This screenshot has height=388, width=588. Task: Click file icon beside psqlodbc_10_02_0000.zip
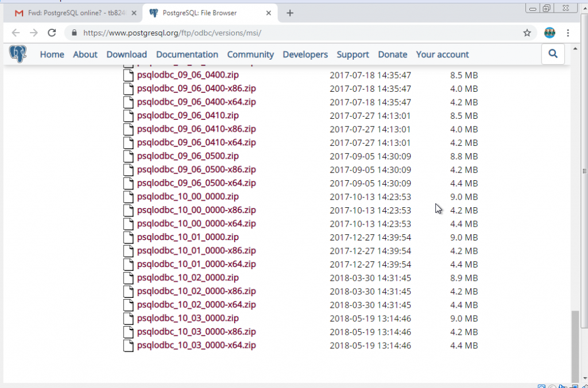coord(128,277)
